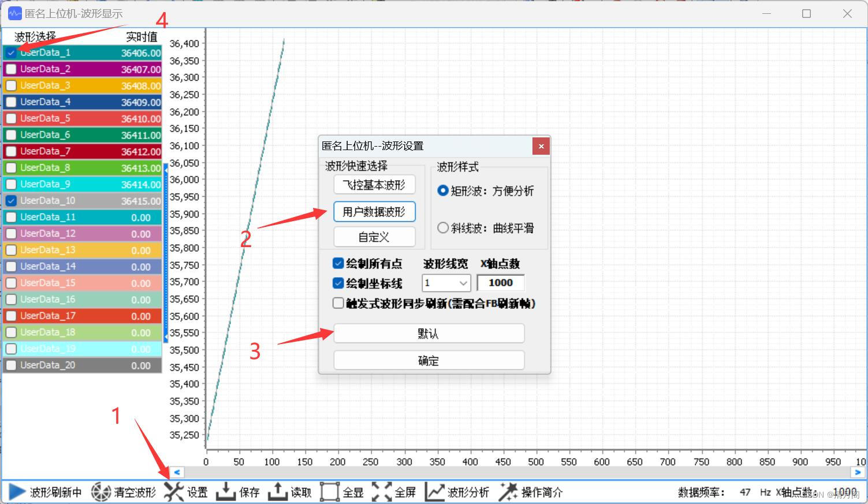Select 斜线波 radio button

[x=443, y=228]
